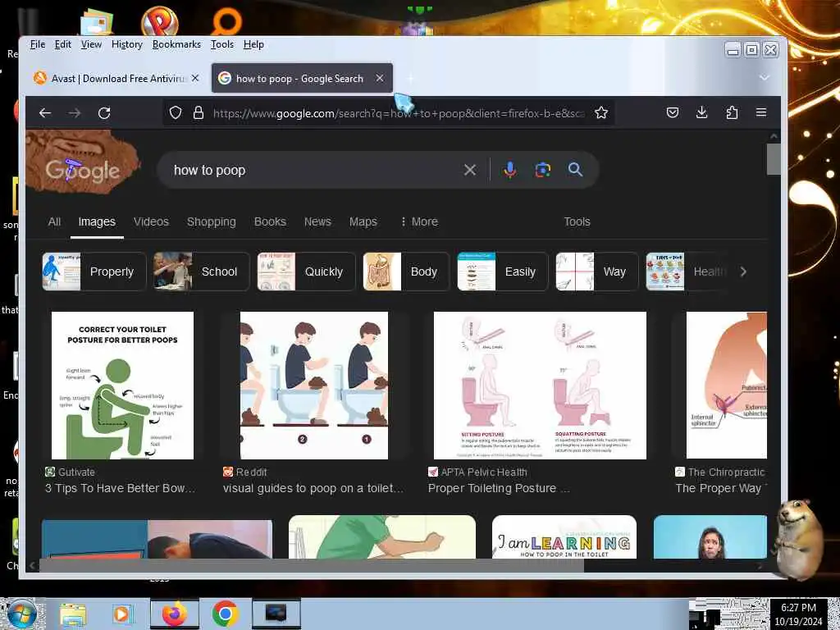Filter images by the Body chip
This screenshot has height=630, width=840.
(405, 272)
